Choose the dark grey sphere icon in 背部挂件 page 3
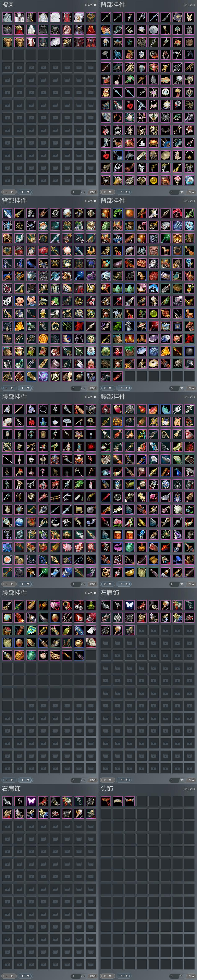Screen dimensions: 197x980 pos(189,351)
